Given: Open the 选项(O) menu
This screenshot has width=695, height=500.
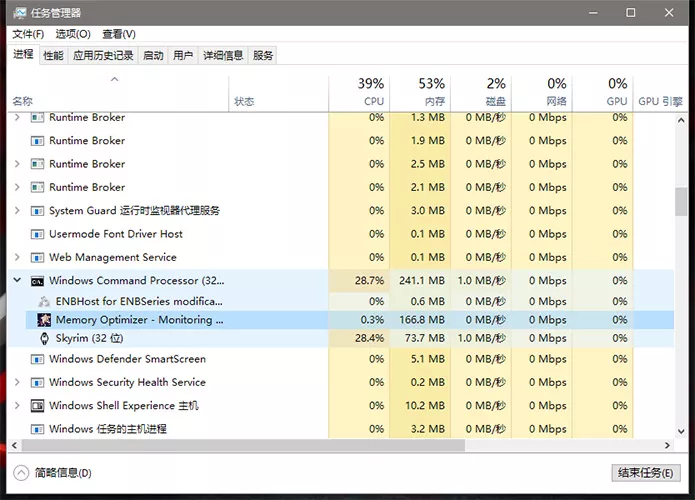Looking at the screenshot, I should tap(73, 34).
